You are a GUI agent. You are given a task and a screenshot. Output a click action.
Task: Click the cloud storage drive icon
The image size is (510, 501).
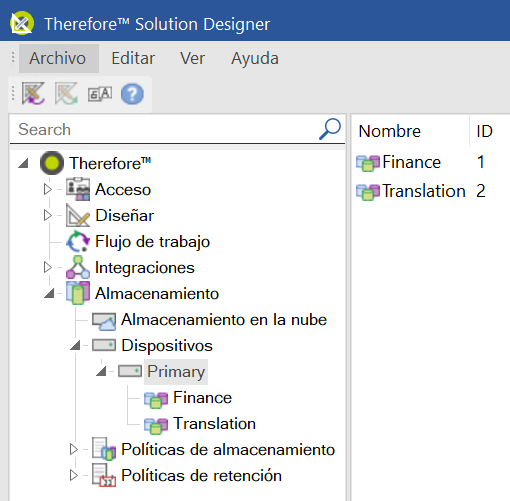point(104,321)
